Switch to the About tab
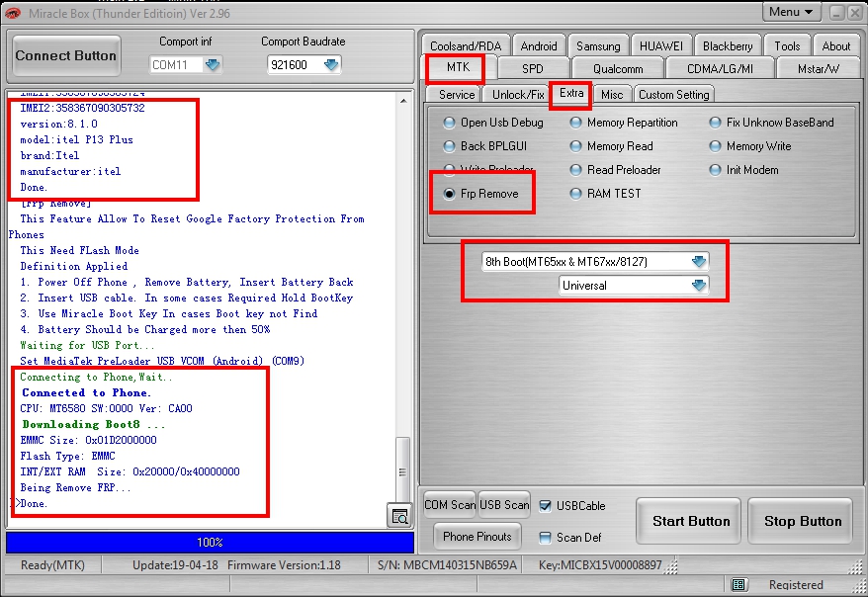868x597 pixels. tap(836, 45)
